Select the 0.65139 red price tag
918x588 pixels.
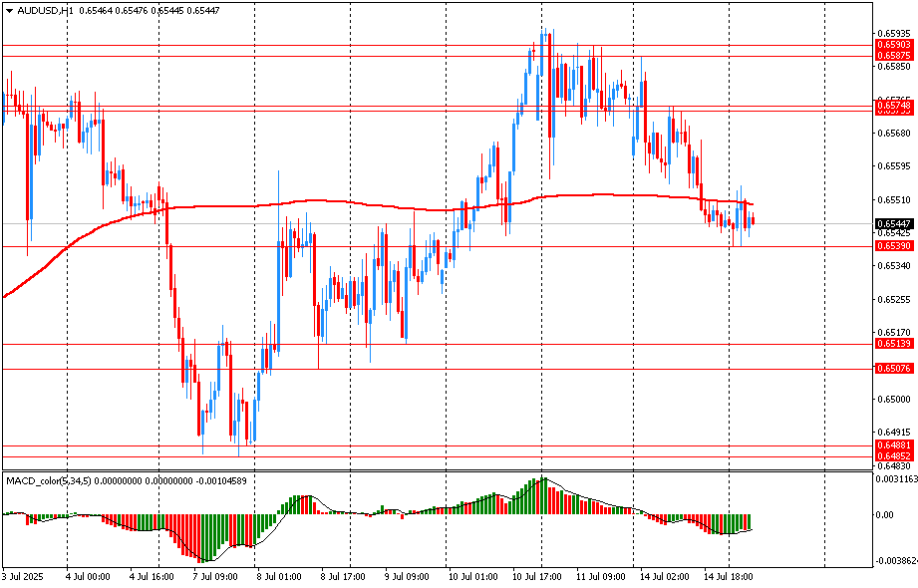pyautogui.click(x=893, y=344)
